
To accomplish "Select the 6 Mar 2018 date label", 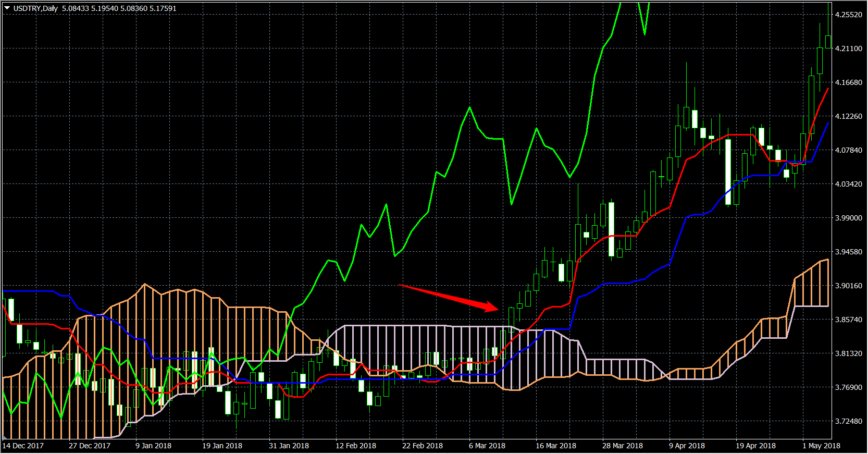I will (x=487, y=446).
